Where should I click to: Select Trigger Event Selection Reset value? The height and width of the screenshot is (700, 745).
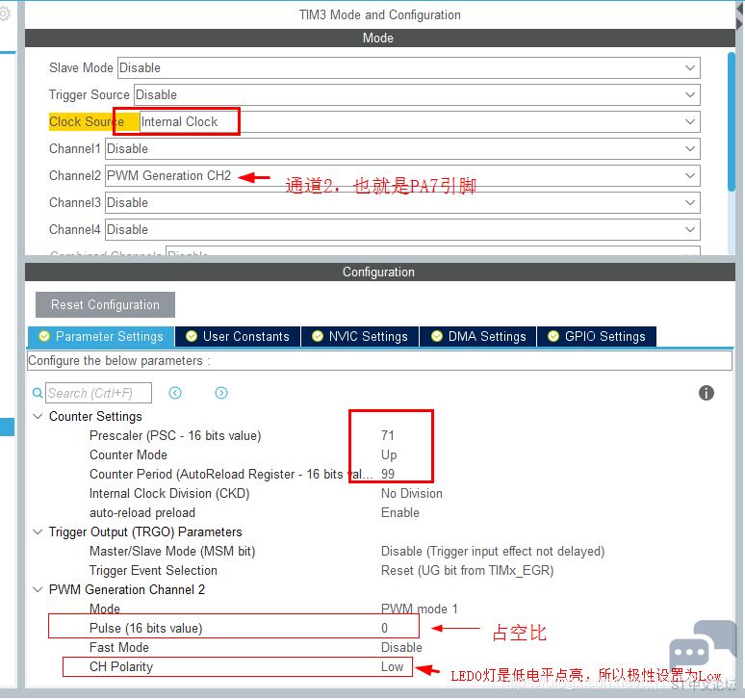(x=467, y=570)
